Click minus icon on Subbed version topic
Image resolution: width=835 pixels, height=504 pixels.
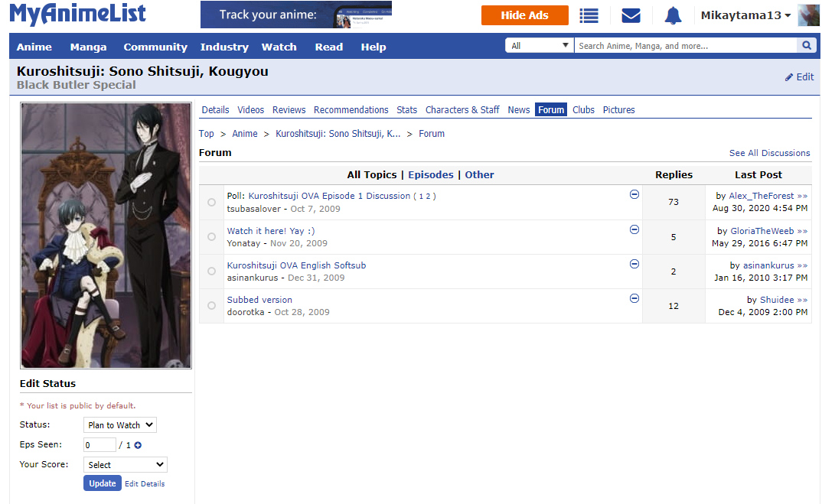pyautogui.click(x=634, y=299)
